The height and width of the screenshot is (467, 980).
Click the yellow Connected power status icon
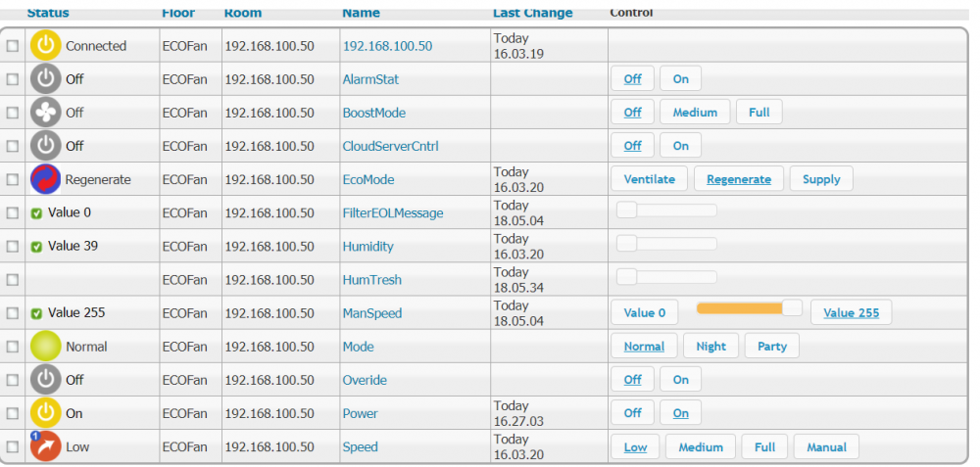45,46
